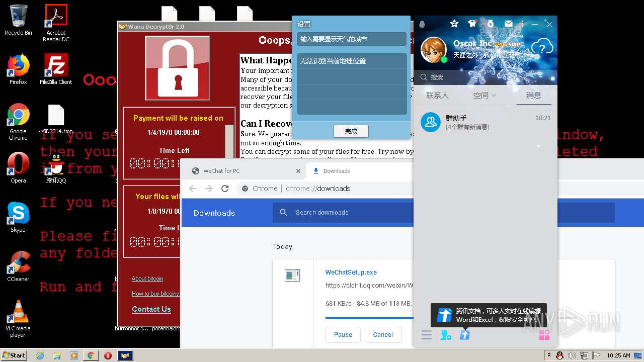Open Skype desktop shortcut
This screenshot has height=362, width=644.
18,217
